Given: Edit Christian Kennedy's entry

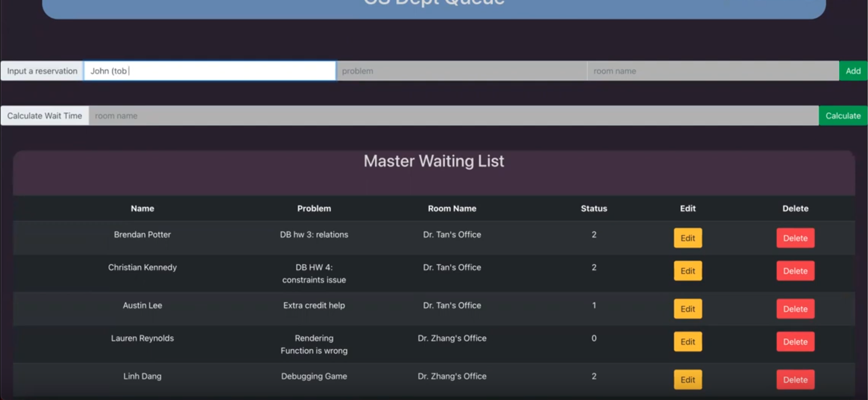Looking at the screenshot, I should (x=687, y=271).
